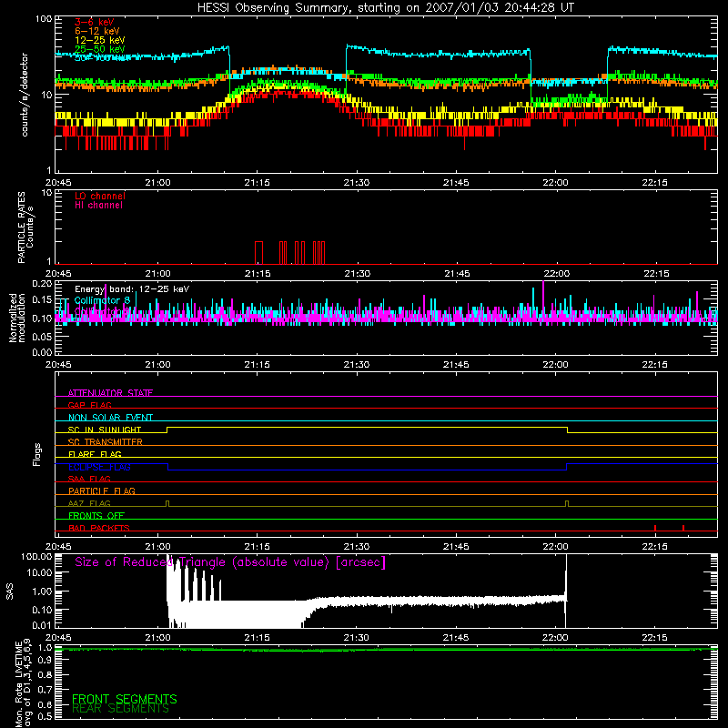728x728 pixels.
Task: Click the 'Size of Reduced Triangle' panel title
Action: 230,562
